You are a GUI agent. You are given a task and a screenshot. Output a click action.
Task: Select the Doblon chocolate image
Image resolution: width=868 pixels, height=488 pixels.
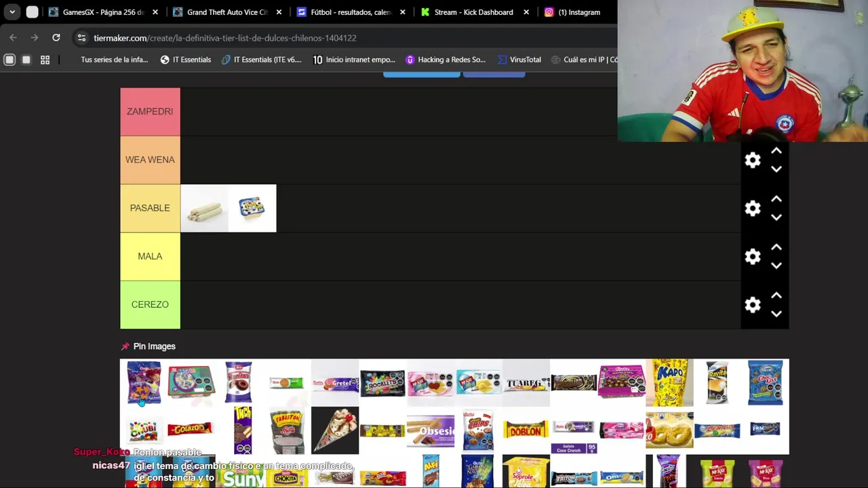click(x=526, y=430)
